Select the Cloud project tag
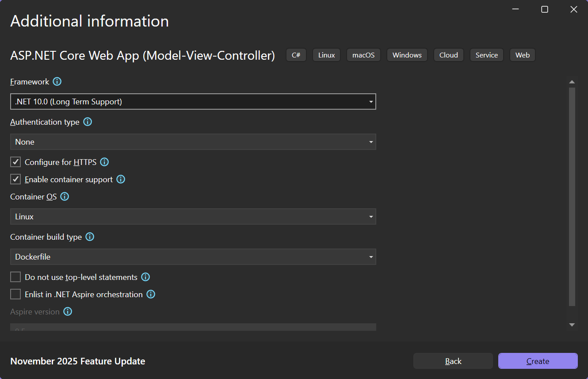The image size is (588, 379). click(x=448, y=55)
